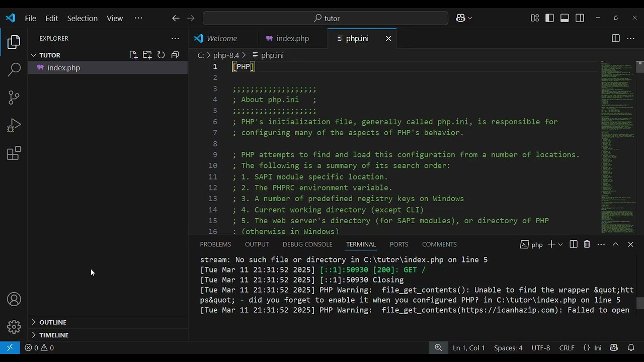The image size is (644, 362).
Task: Change indentation via Spaces: 4
Action: (508, 348)
